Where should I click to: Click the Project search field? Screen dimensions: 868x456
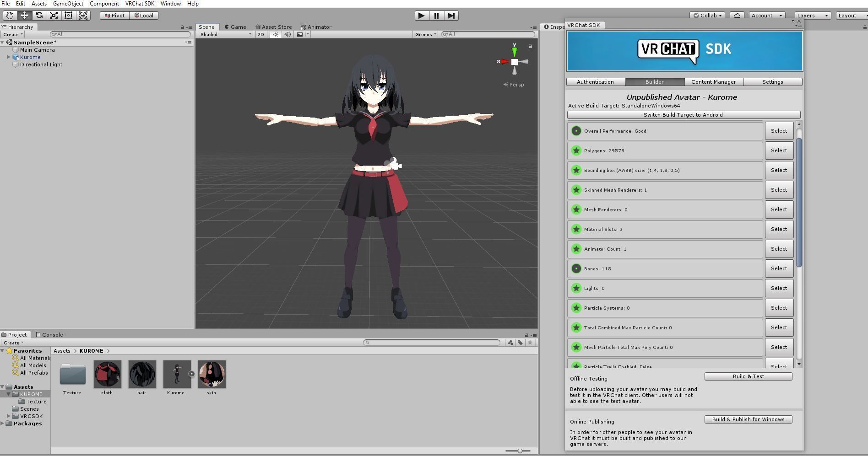point(432,343)
